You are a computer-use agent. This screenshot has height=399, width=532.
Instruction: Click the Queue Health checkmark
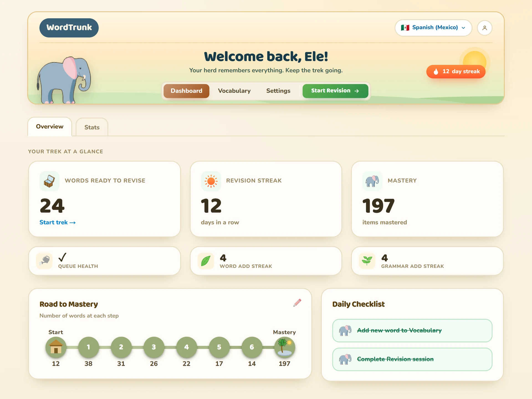point(62,257)
